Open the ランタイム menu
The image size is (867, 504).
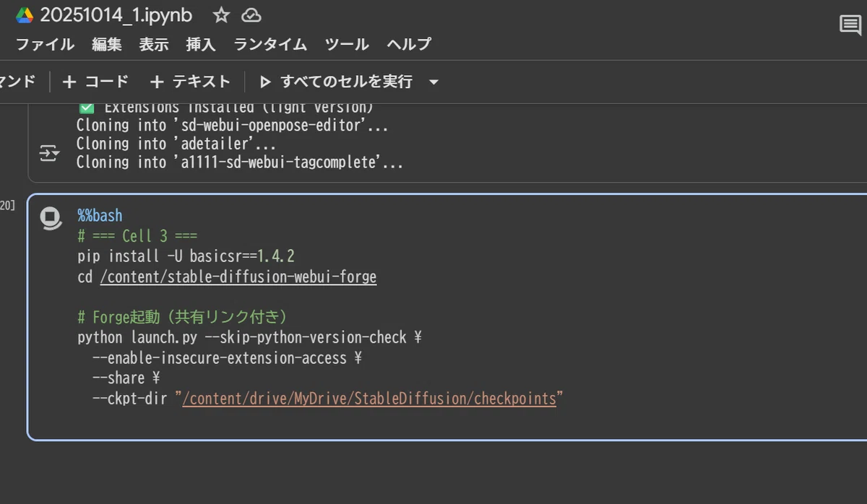[270, 45]
